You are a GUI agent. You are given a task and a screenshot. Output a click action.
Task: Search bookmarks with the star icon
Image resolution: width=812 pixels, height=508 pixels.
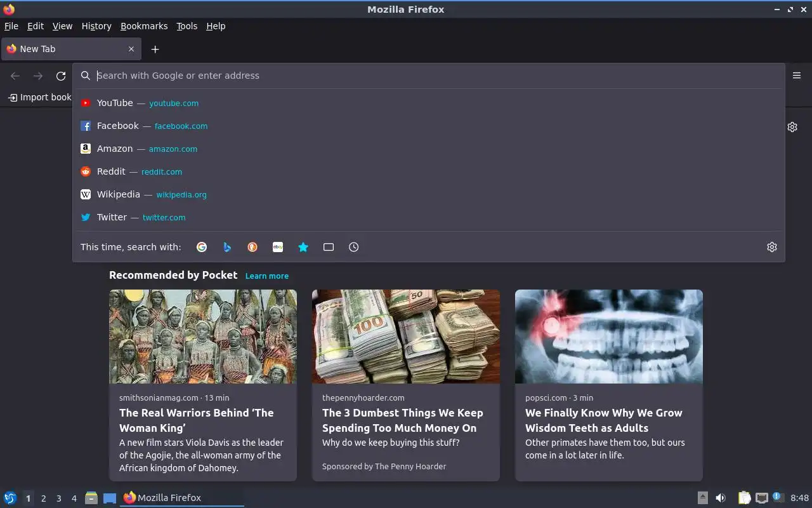[x=303, y=247]
